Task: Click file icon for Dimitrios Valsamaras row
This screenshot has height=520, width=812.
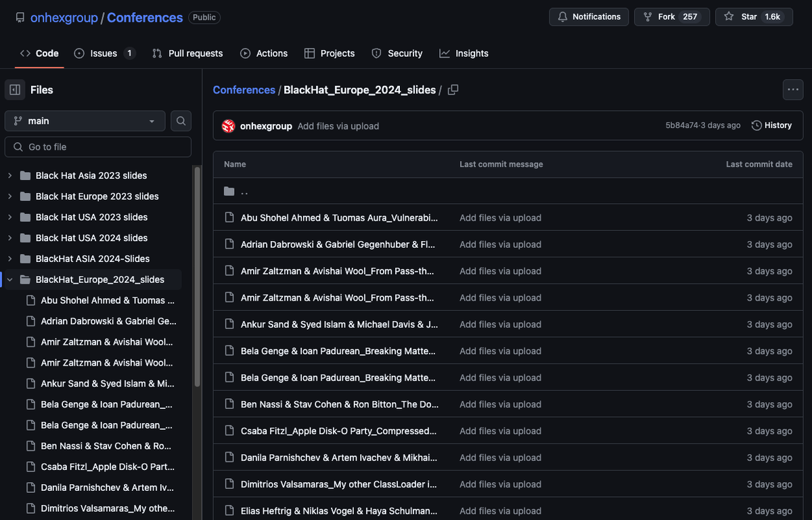Action: [x=229, y=484]
